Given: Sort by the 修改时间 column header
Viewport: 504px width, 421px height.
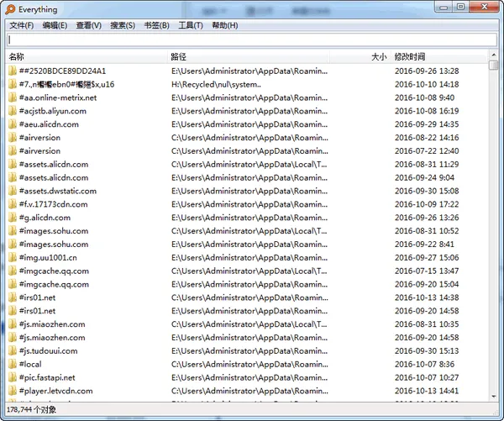Looking at the screenshot, I should click(x=438, y=57).
